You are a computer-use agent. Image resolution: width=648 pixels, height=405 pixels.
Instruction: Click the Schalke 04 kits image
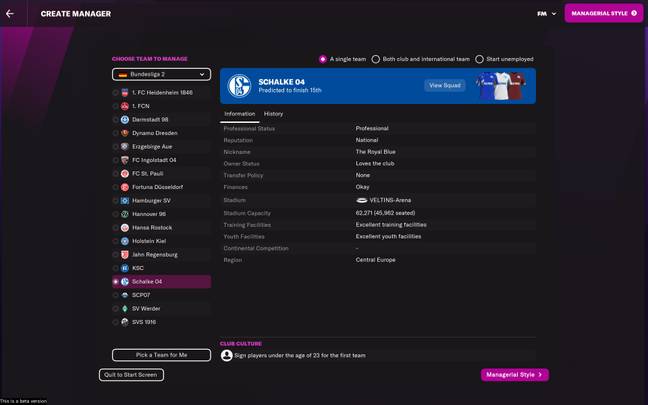[x=501, y=86]
